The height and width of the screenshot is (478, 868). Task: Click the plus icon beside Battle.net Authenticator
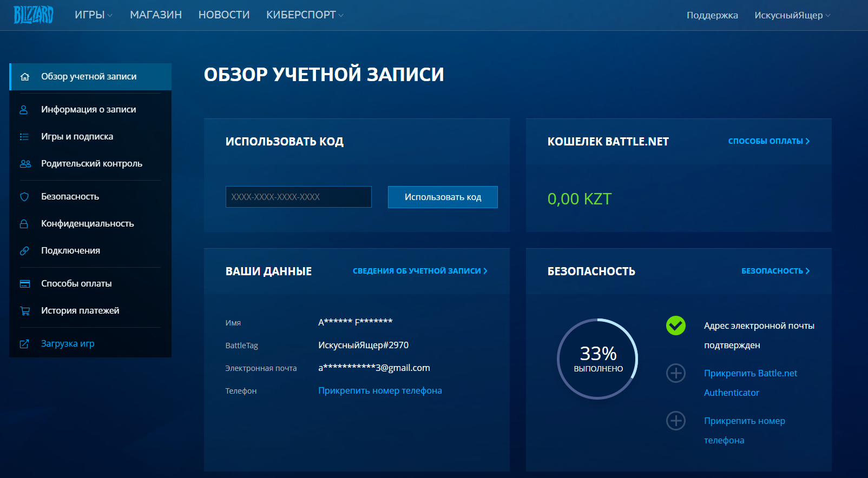tap(676, 373)
